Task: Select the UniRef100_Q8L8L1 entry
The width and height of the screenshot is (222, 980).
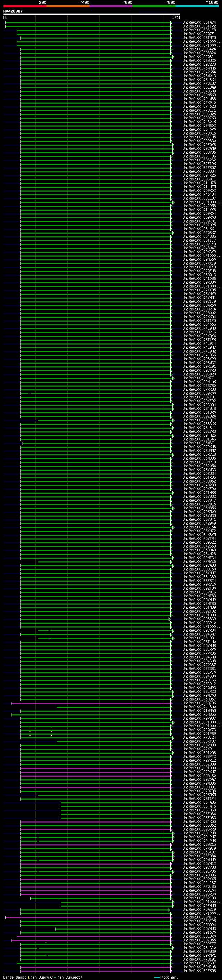Action: click(x=199, y=428)
